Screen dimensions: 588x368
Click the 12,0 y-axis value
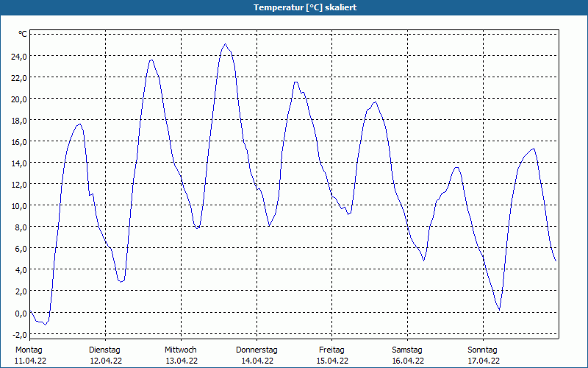click(19, 185)
